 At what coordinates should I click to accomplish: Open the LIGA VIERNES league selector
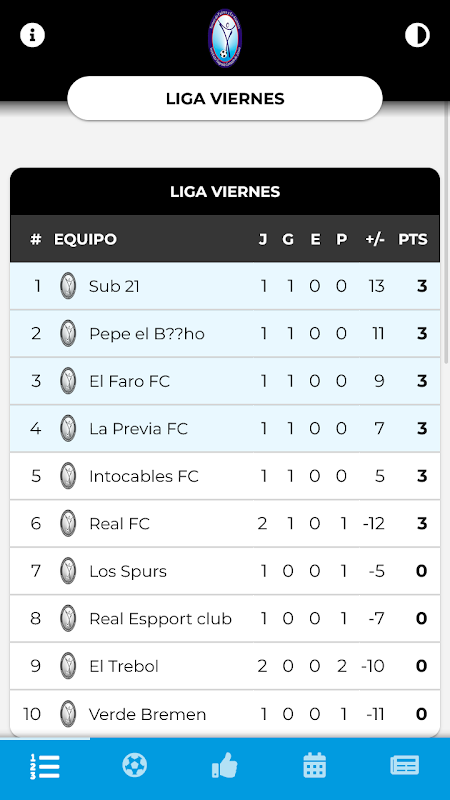tap(225, 98)
